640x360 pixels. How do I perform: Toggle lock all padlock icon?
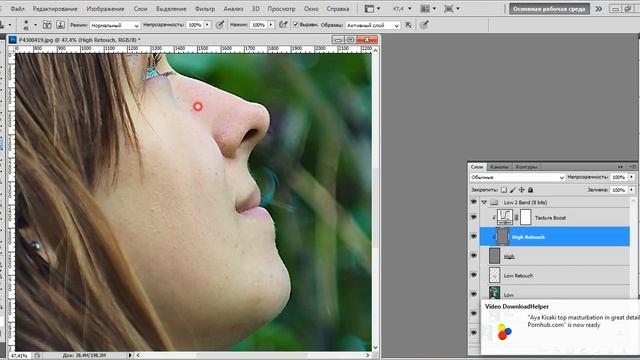point(530,190)
